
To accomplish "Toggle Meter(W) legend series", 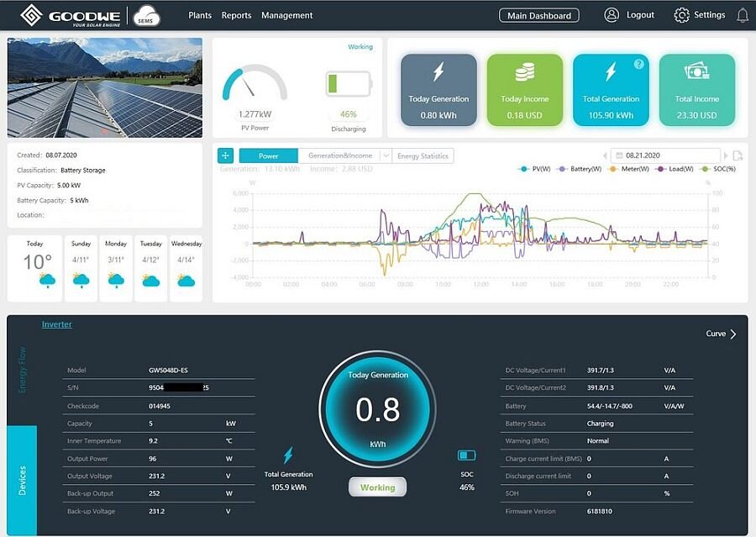I will [x=628, y=169].
